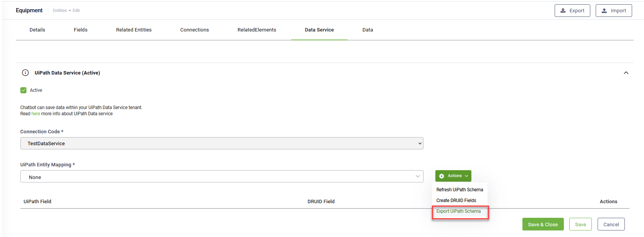Viewport: 644px width, 237px height.
Task: Select Refresh UiPath Schema from menu
Action: (460, 190)
